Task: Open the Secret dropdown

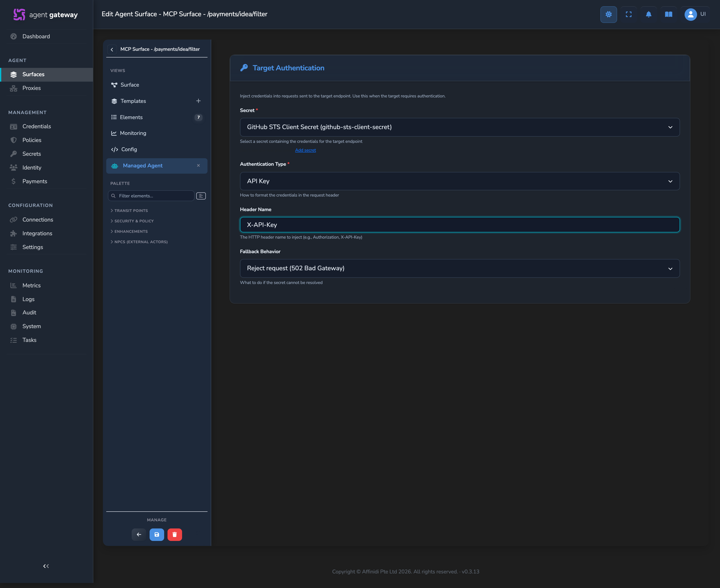Action: coord(459,127)
